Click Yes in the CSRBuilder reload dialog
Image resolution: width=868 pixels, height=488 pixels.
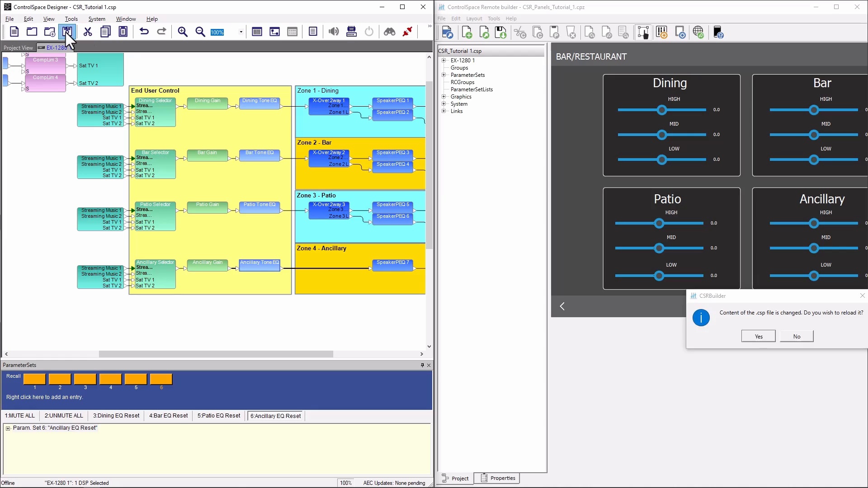coord(758,336)
